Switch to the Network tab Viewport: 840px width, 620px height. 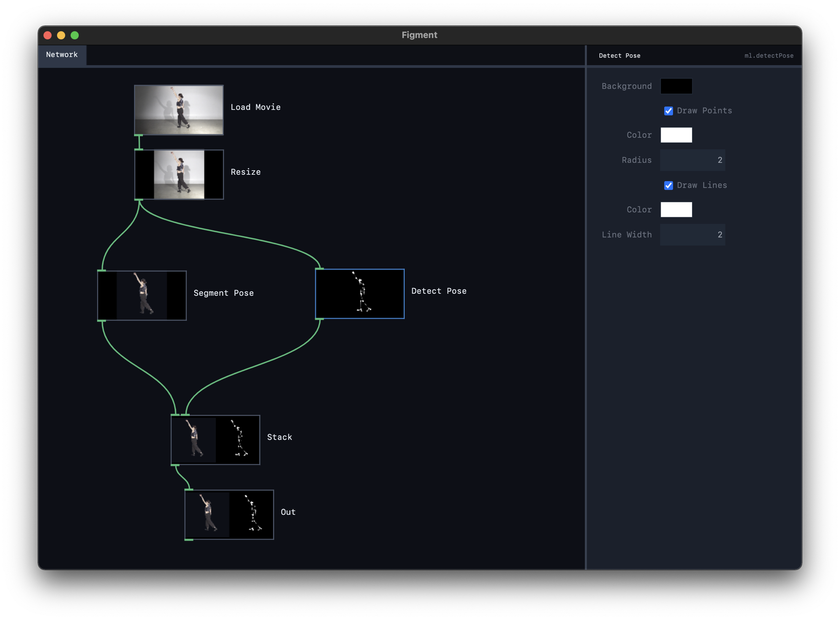click(x=62, y=55)
